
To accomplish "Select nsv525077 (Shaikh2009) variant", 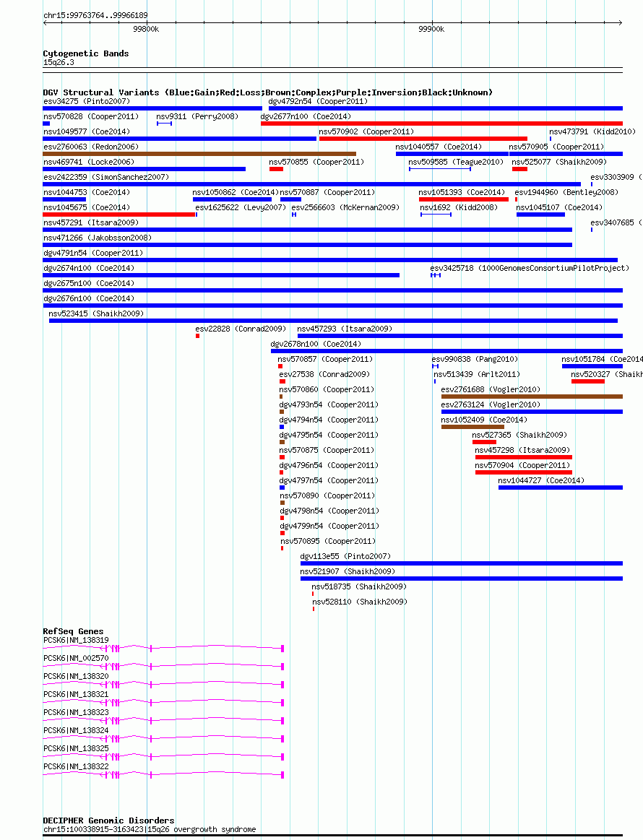I will pyautogui.click(x=559, y=162).
